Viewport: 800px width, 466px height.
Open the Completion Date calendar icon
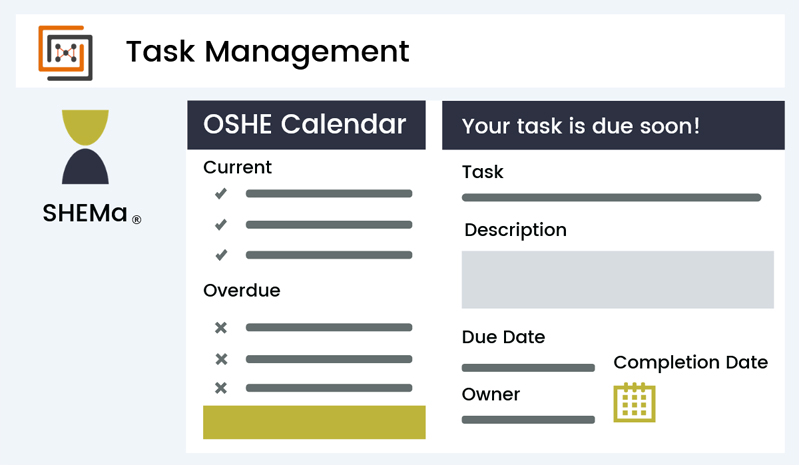(x=634, y=402)
